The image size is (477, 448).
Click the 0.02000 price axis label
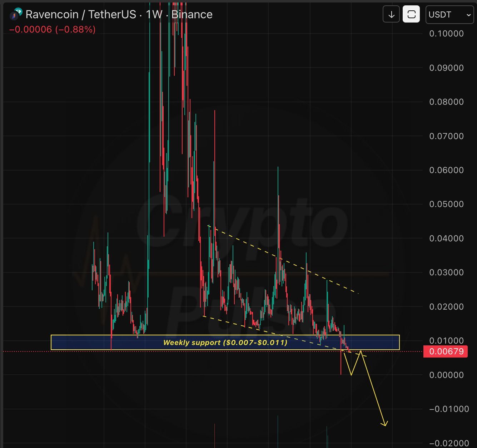point(446,307)
